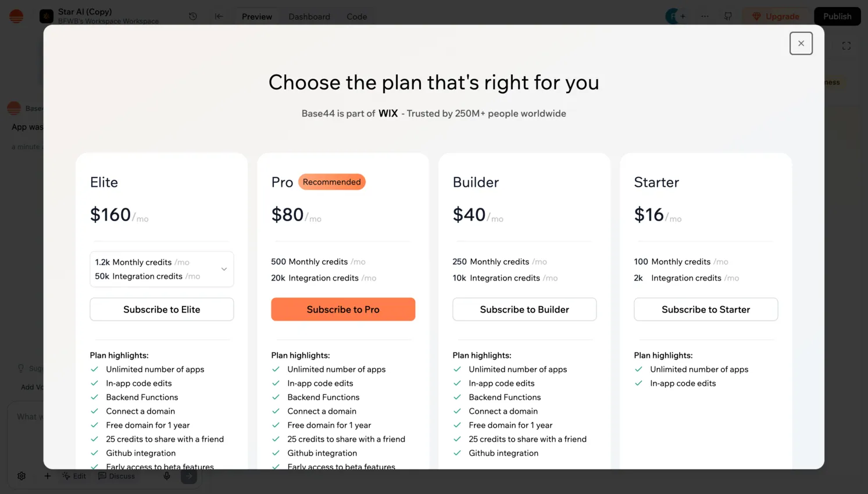Viewport: 868px width, 494px height.
Task: Switch to Discuss mode in the chat bar
Action: [117, 475]
